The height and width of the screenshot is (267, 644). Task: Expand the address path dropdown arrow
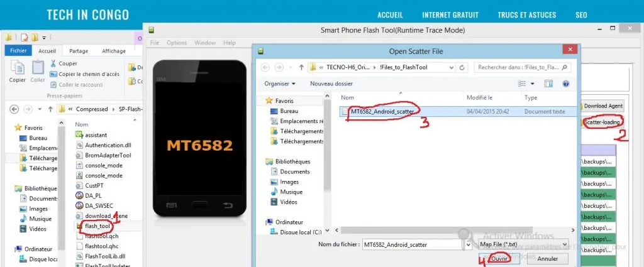tap(452, 67)
